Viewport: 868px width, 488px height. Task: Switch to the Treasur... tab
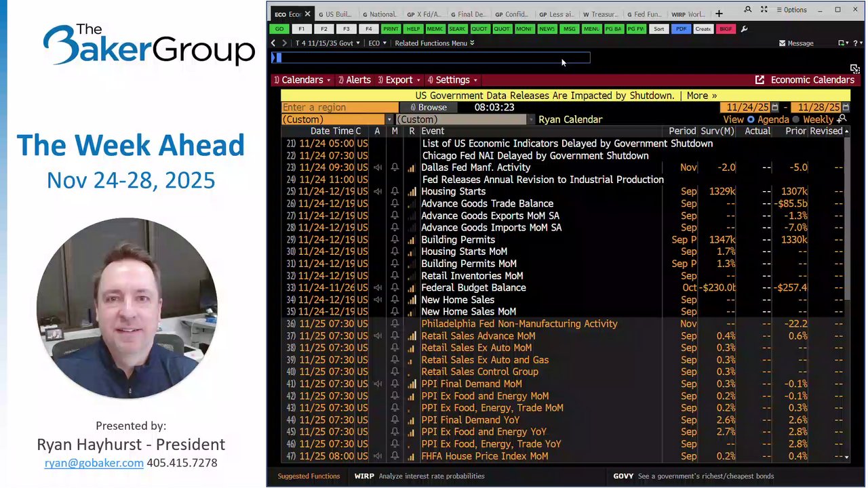pyautogui.click(x=599, y=14)
